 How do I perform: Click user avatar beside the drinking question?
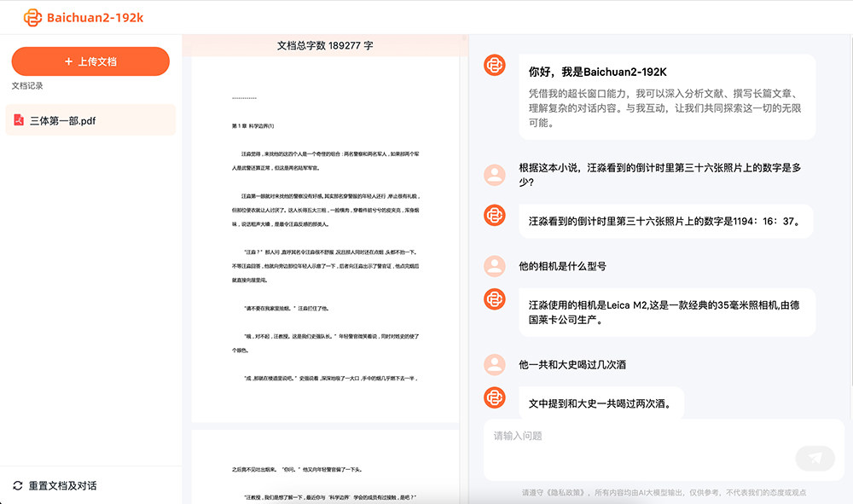tap(495, 364)
